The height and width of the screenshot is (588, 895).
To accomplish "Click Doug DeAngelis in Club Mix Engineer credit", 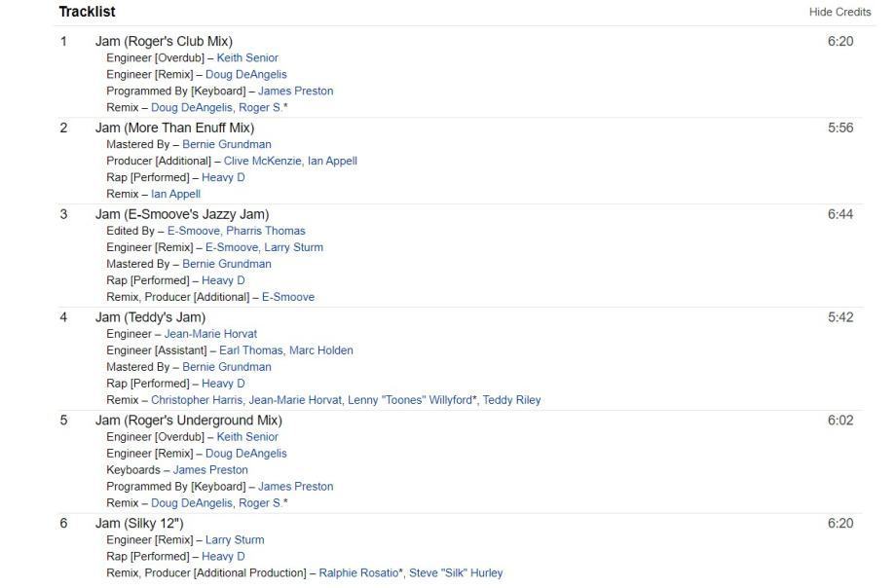I will [x=245, y=74].
